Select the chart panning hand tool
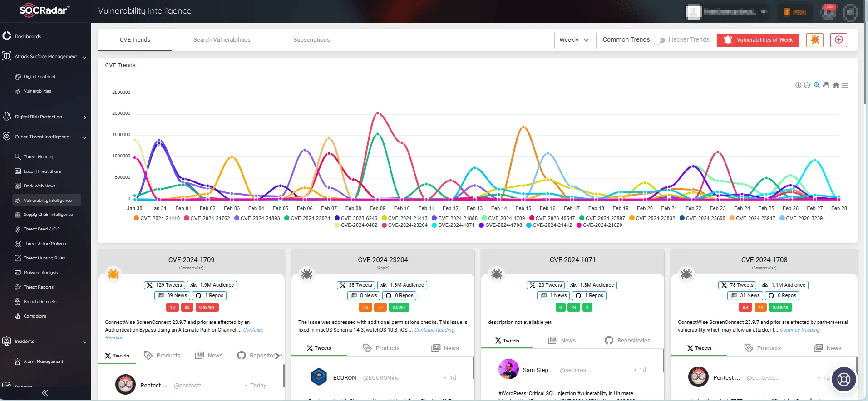This screenshot has width=868, height=401. point(826,85)
